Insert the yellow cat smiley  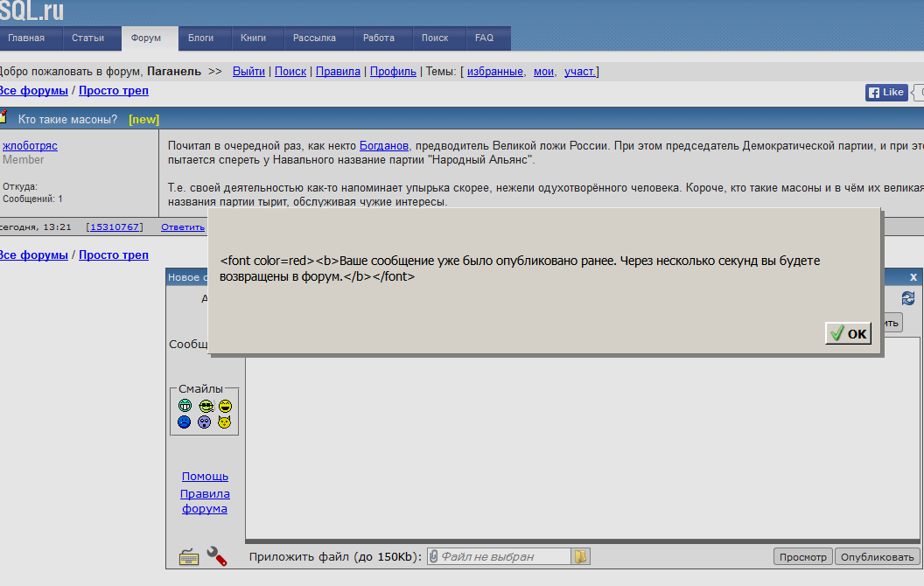point(225,422)
